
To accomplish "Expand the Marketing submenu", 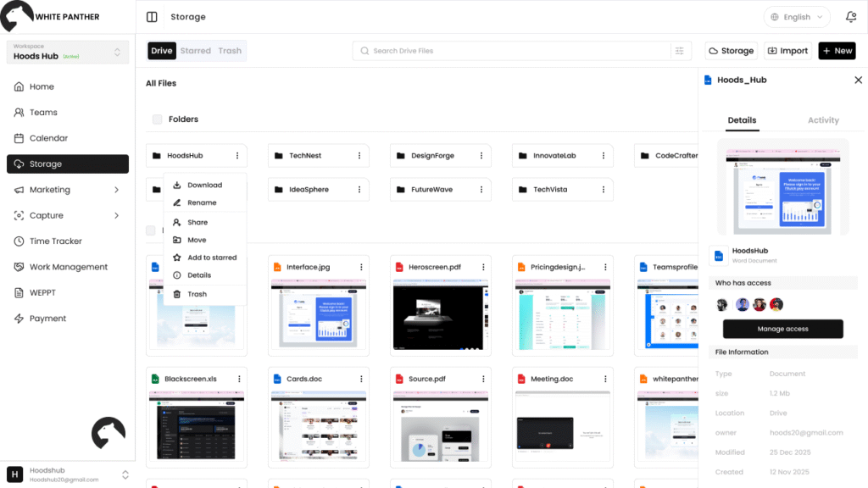I will [116, 190].
